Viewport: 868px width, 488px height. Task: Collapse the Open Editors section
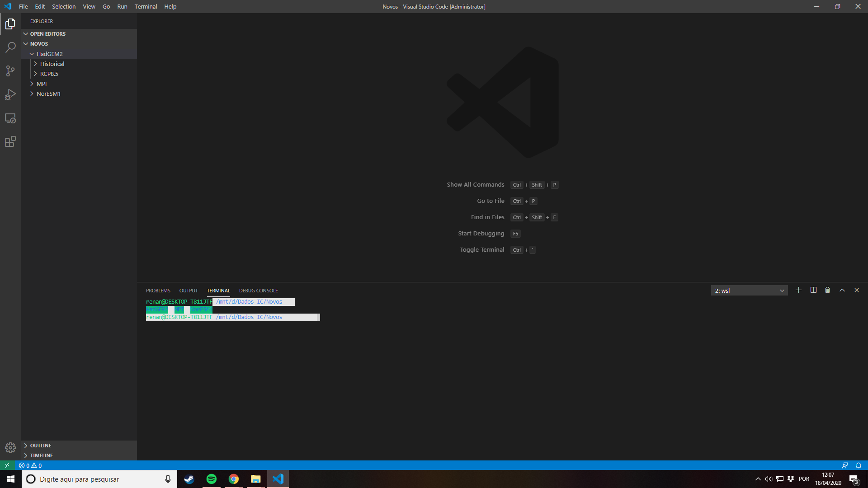click(79, 34)
